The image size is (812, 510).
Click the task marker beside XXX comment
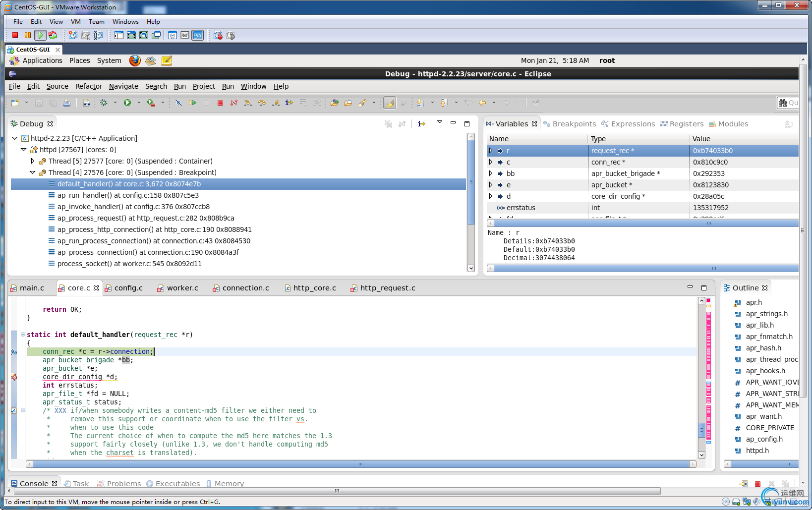[14, 410]
